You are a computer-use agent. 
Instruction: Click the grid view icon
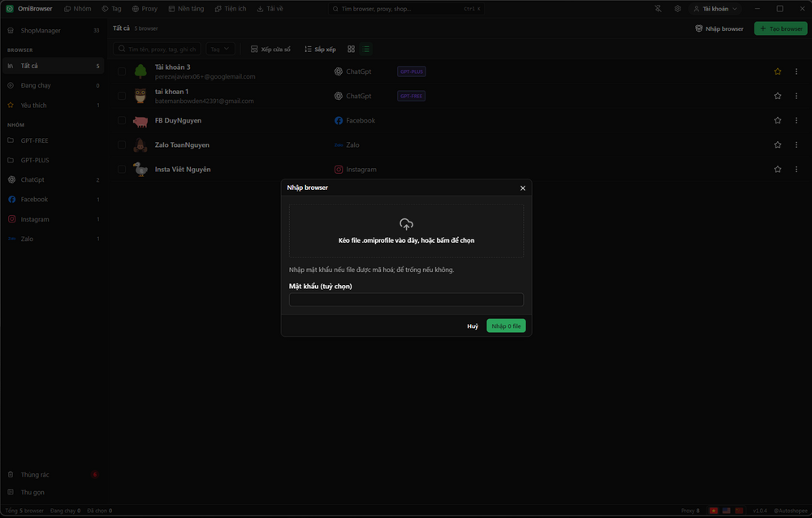351,50
